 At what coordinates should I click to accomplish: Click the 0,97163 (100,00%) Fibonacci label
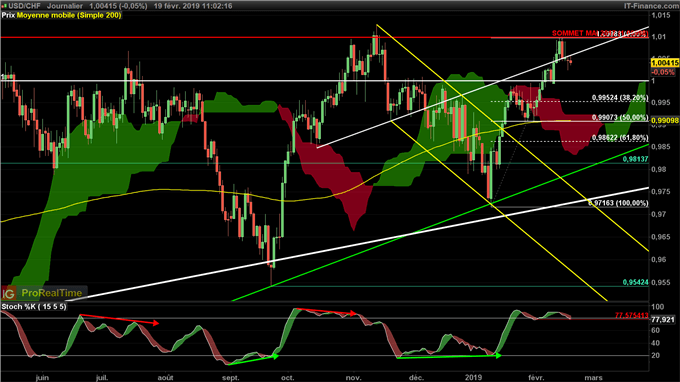pos(618,203)
